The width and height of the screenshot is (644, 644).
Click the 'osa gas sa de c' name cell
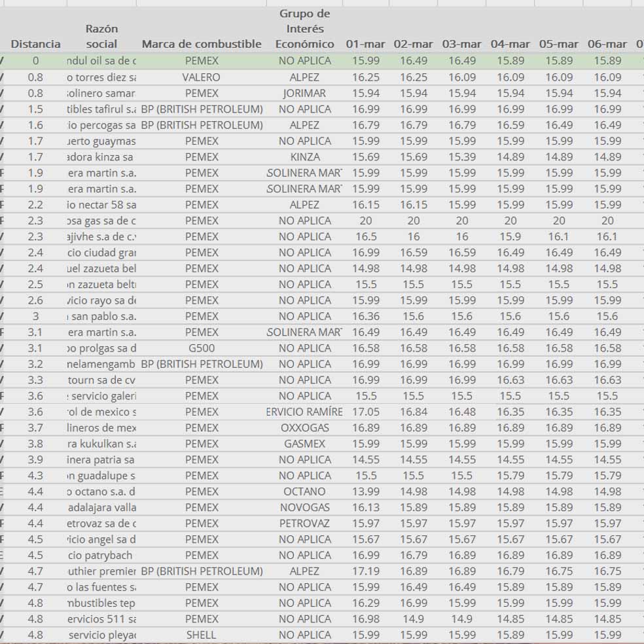(x=102, y=221)
